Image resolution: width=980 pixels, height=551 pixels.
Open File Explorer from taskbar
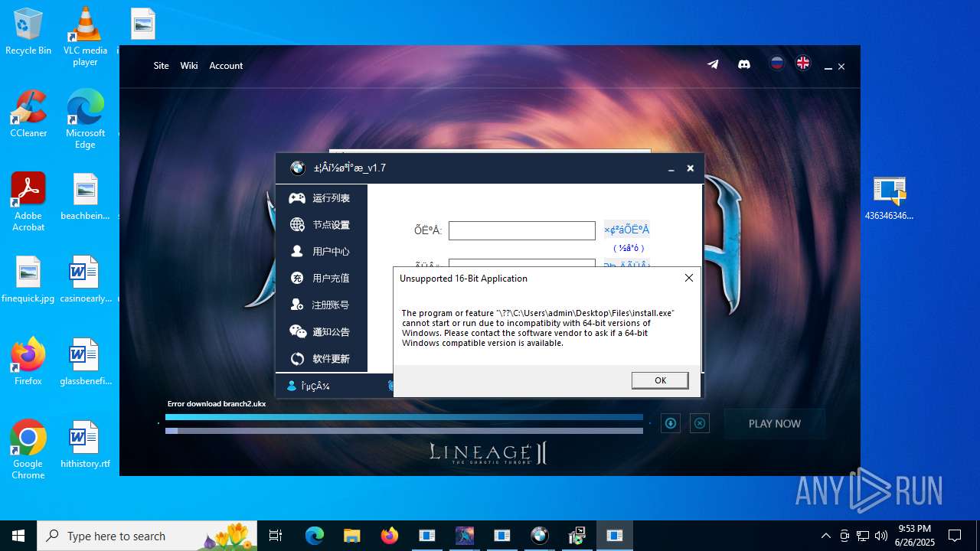351,536
